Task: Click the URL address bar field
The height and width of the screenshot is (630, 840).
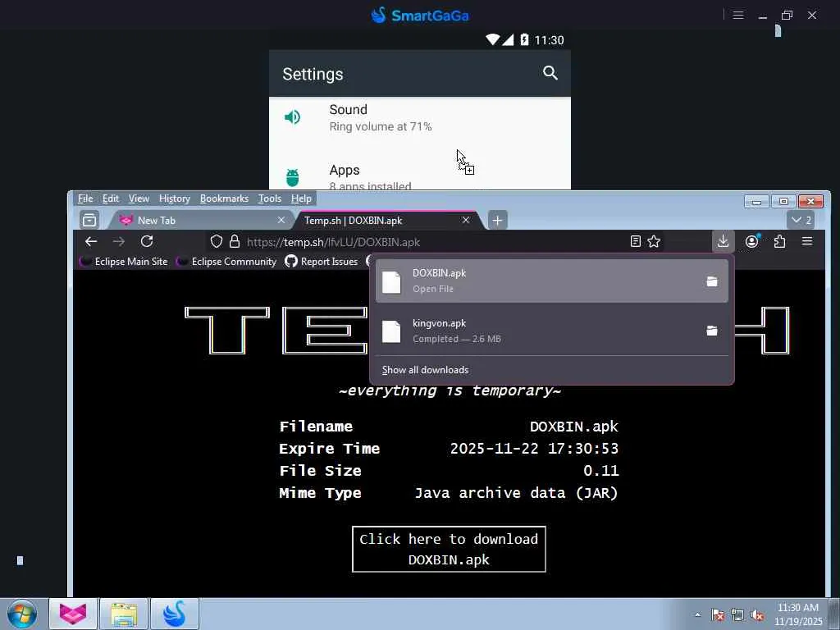Action: 434,242
